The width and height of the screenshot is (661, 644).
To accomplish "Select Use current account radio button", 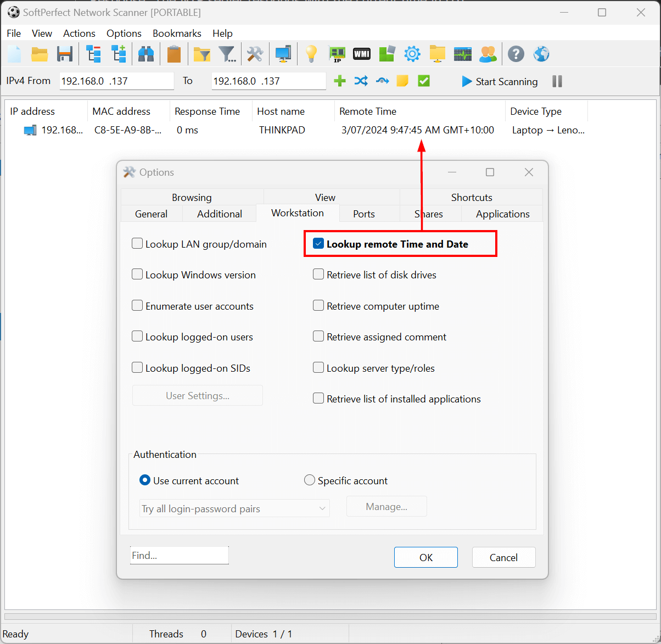I will pos(145,480).
